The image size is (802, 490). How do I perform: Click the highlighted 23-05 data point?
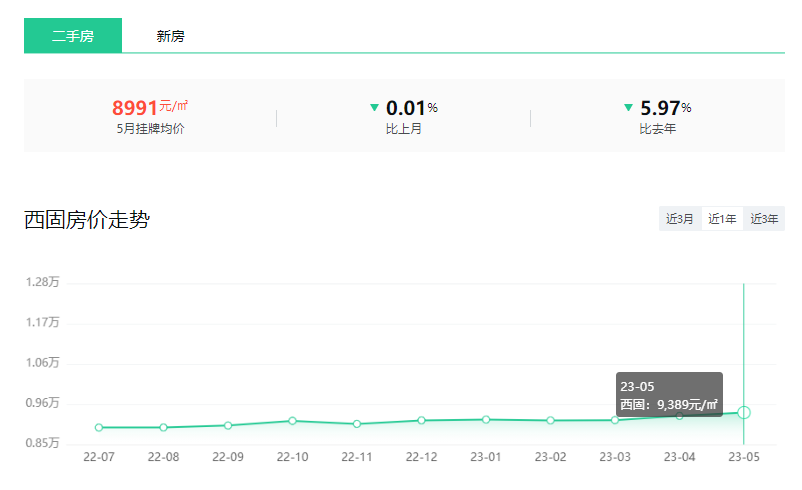pos(744,412)
